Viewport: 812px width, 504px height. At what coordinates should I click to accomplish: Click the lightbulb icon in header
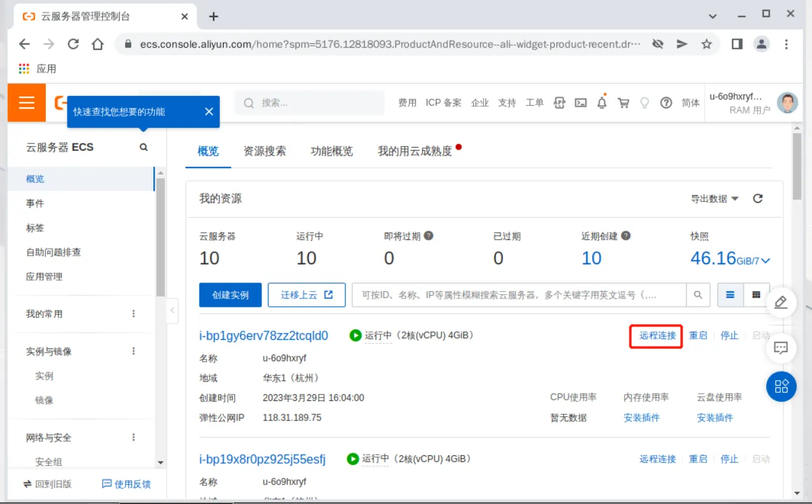[x=644, y=103]
